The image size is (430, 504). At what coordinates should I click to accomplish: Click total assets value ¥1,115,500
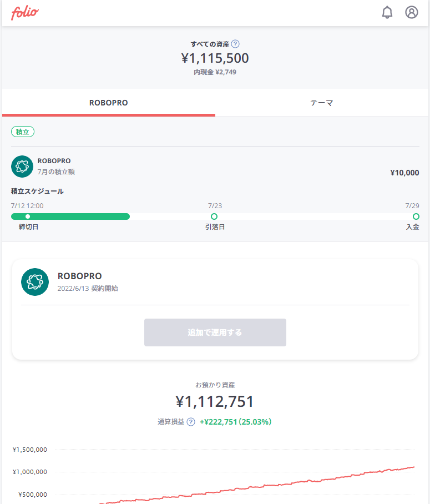[215, 58]
